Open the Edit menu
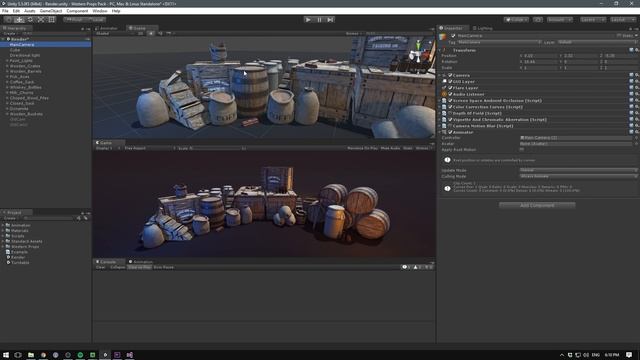Viewport: 640px width, 360px height. coord(16,11)
